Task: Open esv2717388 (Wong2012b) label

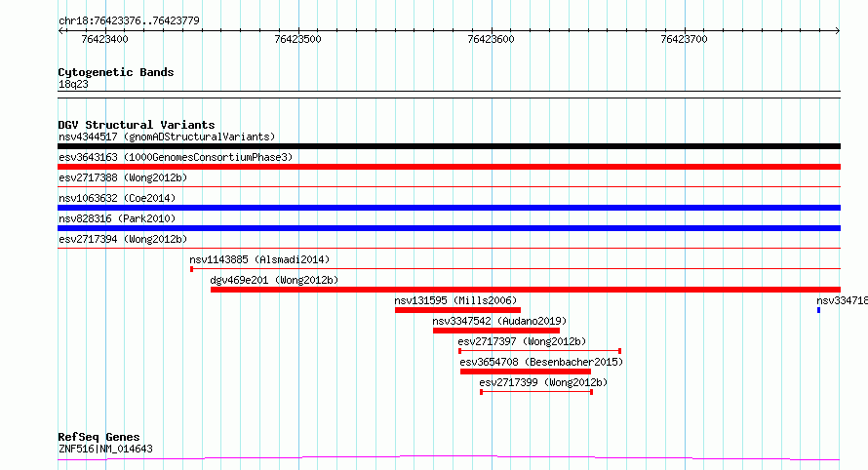Action: click(123, 177)
